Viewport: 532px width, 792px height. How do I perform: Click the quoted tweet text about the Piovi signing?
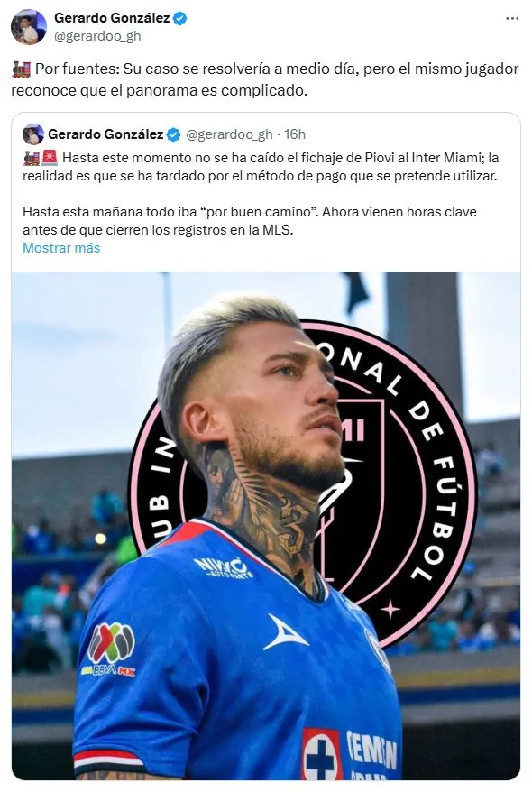[261, 167]
